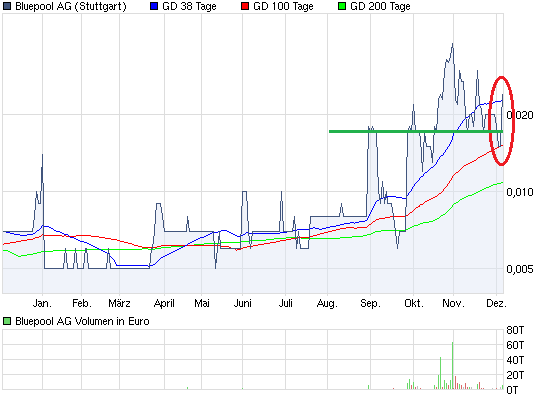Click the 0,005 price axis value
The image size is (545, 398).
520,269
